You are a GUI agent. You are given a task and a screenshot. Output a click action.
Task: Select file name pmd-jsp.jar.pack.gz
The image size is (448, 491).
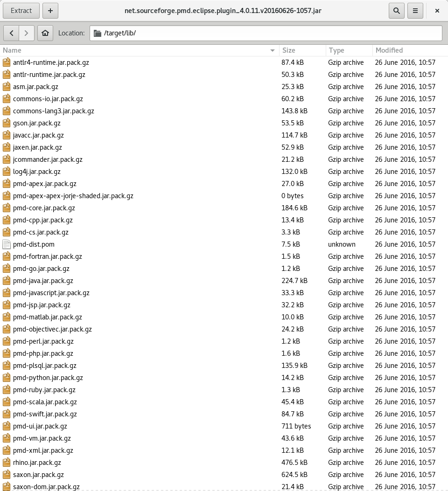pos(42,305)
